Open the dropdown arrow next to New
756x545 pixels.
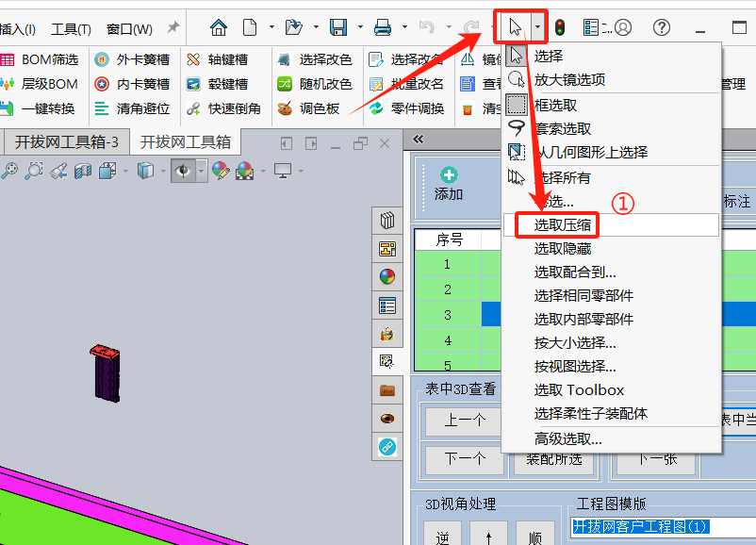coord(271,27)
